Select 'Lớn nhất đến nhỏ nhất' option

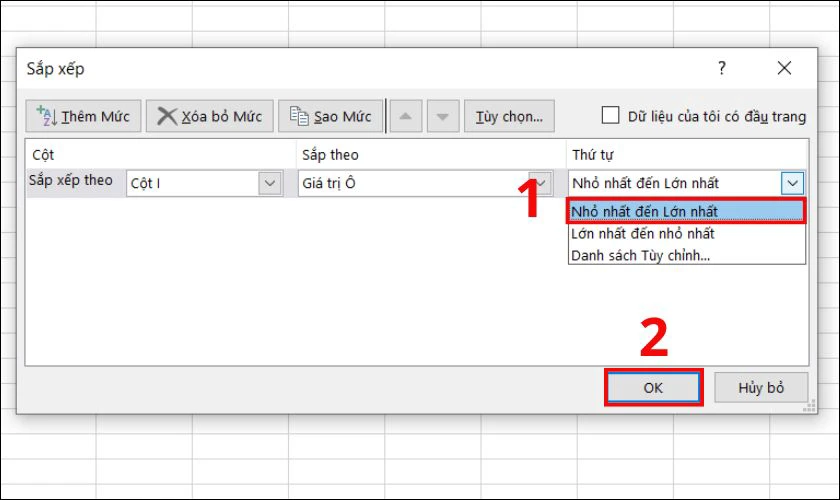coord(686,234)
